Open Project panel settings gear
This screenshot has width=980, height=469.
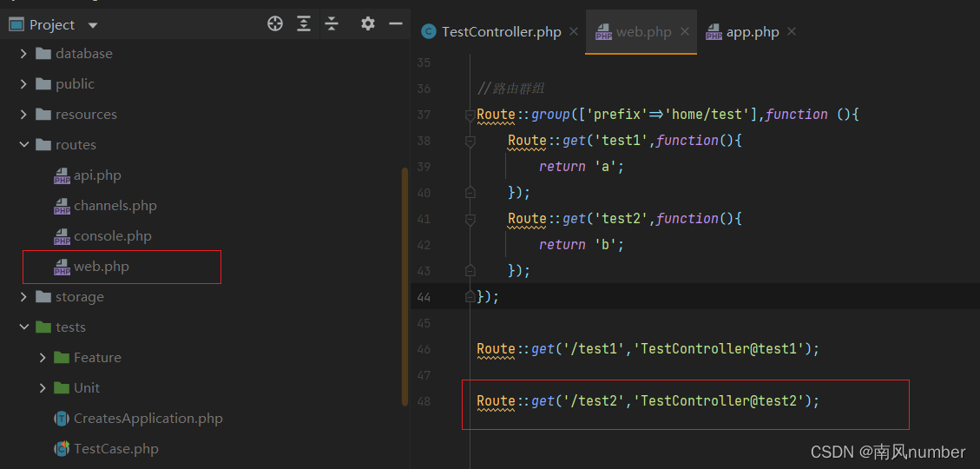368,24
